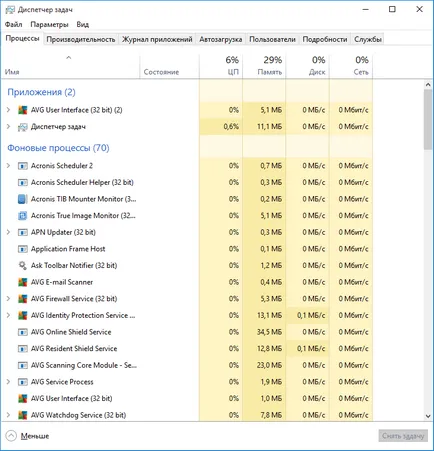Expand AVG Service Process row

coord(8,382)
